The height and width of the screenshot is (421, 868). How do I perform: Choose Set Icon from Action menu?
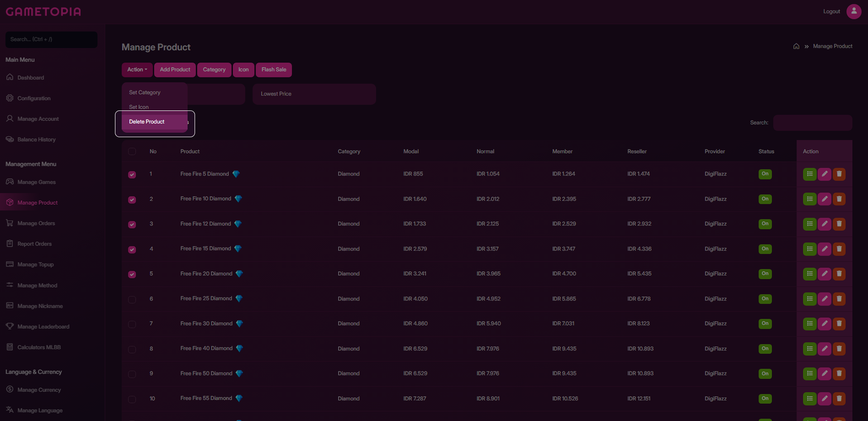coord(154,107)
